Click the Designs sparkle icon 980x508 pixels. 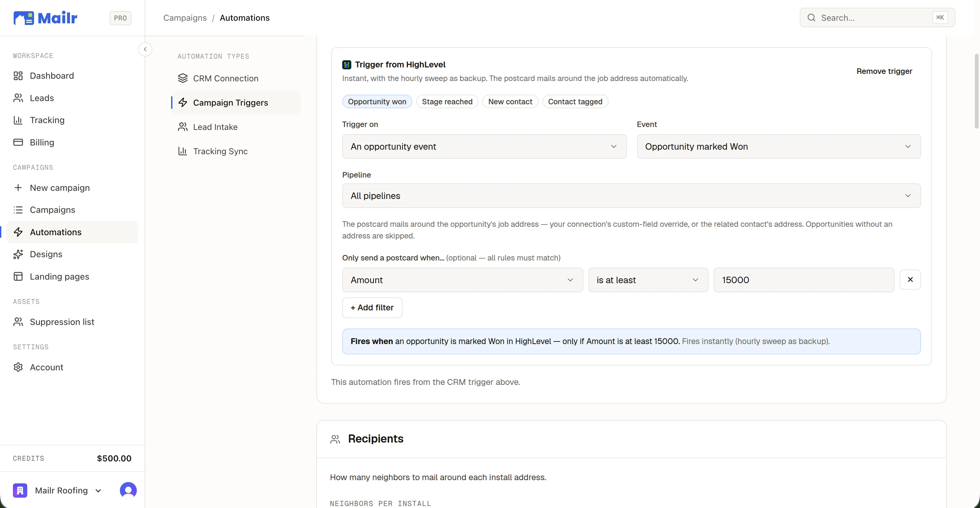click(x=18, y=254)
